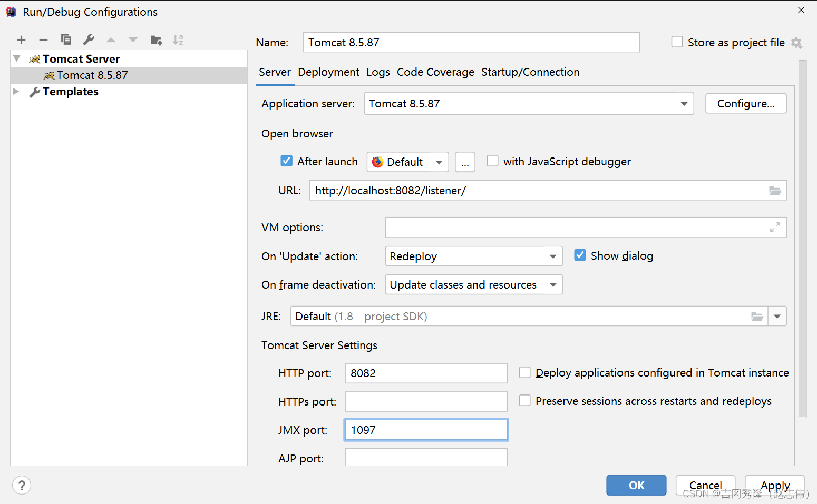The image size is (817, 504).
Task: Open edit templates wrench icon
Action: [x=89, y=40]
